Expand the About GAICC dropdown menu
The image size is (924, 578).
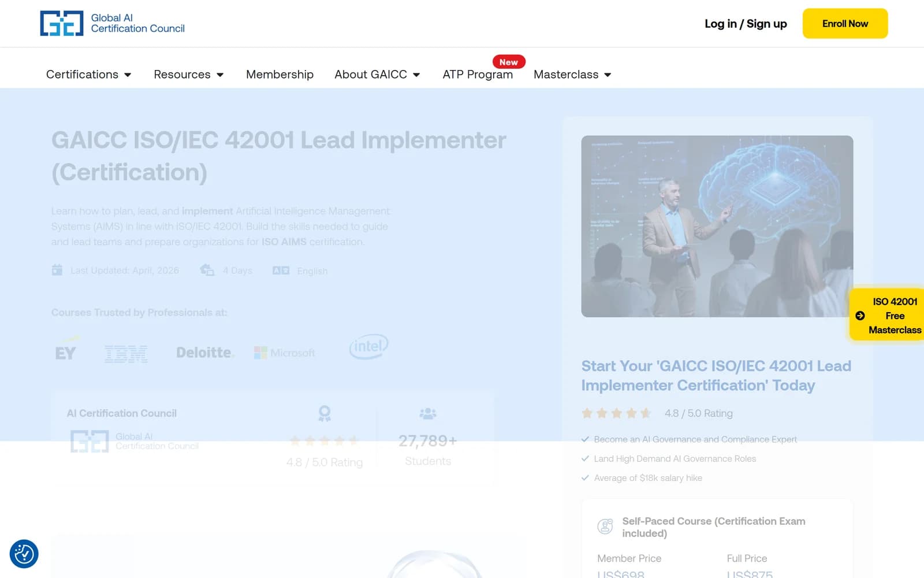pyautogui.click(x=378, y=75)
